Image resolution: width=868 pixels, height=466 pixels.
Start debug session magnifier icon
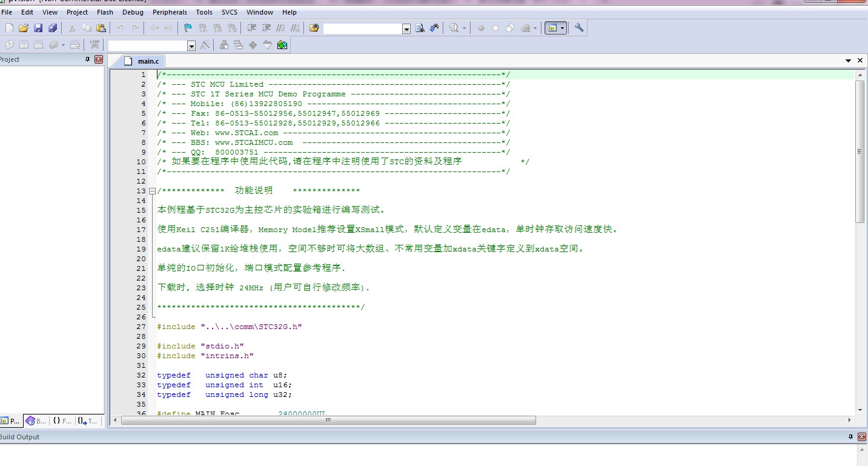pos(454,28)
